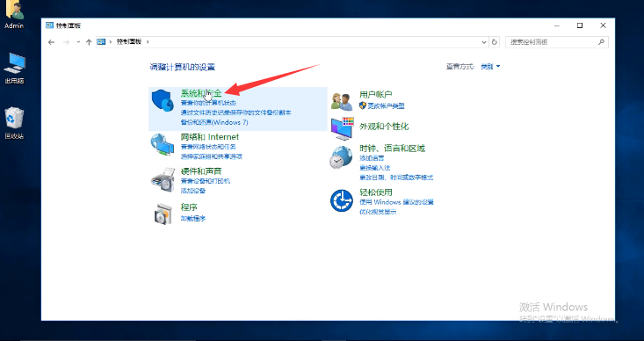Click the title bar Control Panel icon
This screenshot has width=644, height=341.
pyautogui.click(x=50, y=25)
